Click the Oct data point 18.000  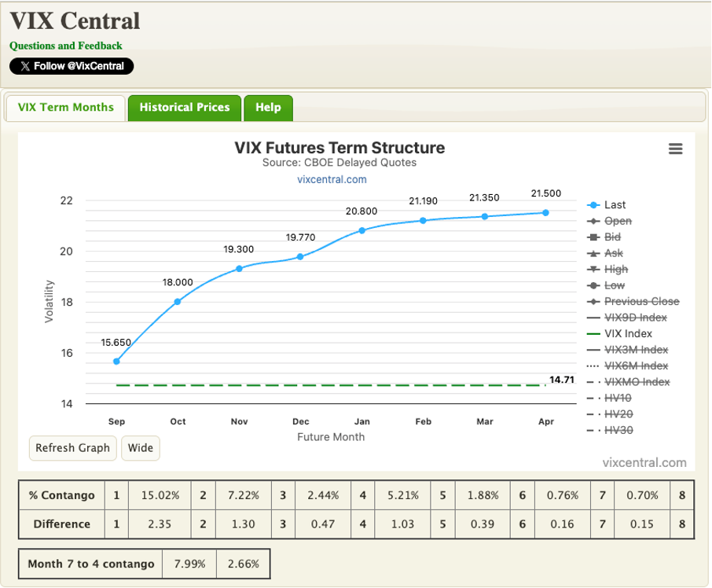[x=178, y=302]
